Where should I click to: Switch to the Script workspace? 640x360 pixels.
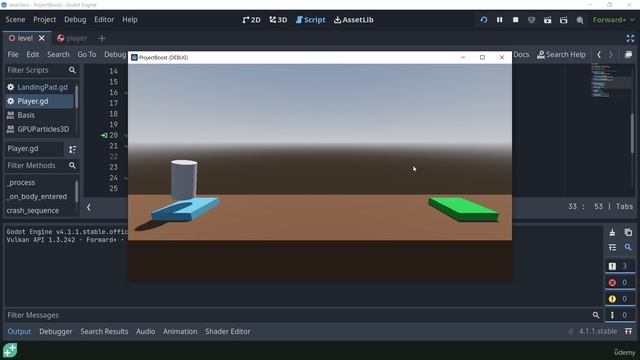click(311, 20)
